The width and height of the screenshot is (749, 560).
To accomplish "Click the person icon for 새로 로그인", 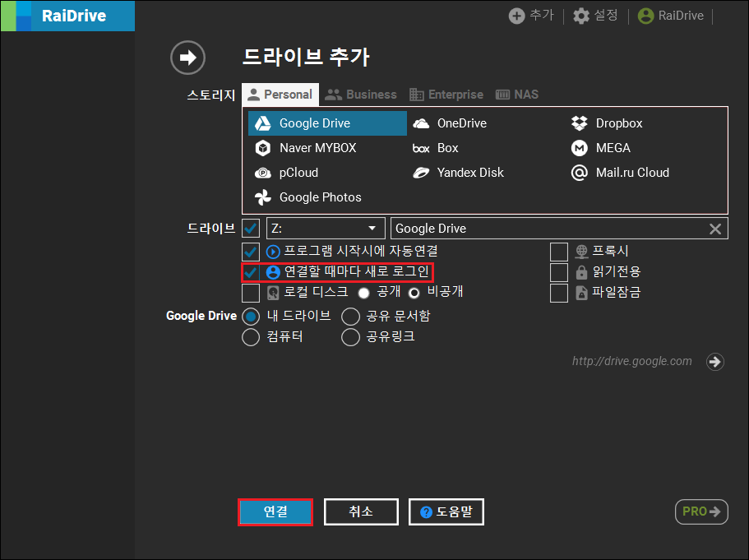I will pyautogui.click(x=273, y=272).
